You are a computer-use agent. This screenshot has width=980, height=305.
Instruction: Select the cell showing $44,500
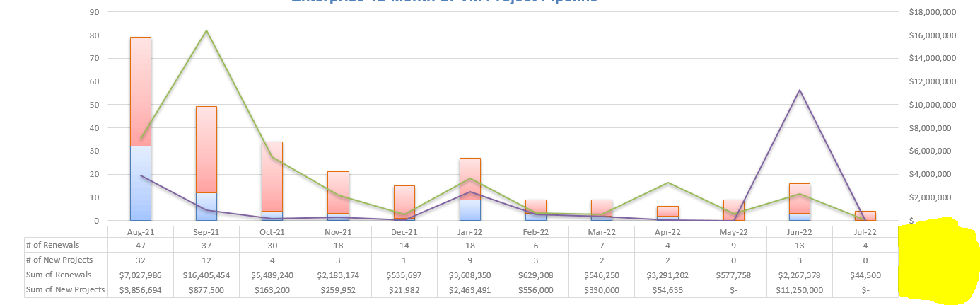coord(865,275)
